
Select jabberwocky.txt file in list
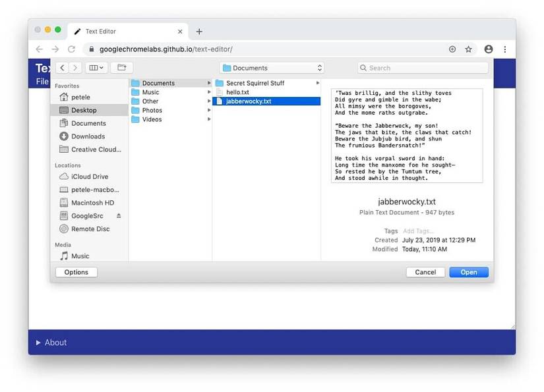266,101
